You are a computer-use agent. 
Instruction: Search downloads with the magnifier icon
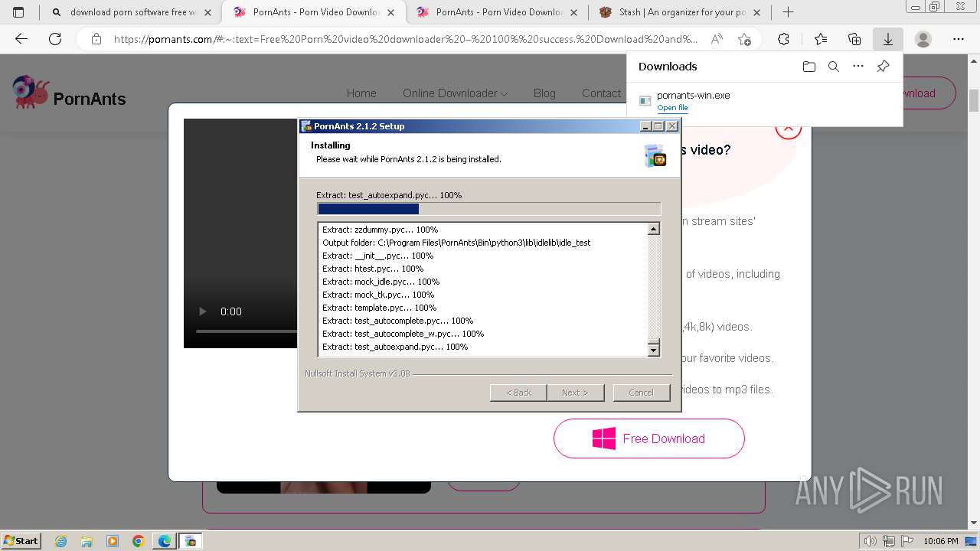pyautogui.click(x=834, y=67)
